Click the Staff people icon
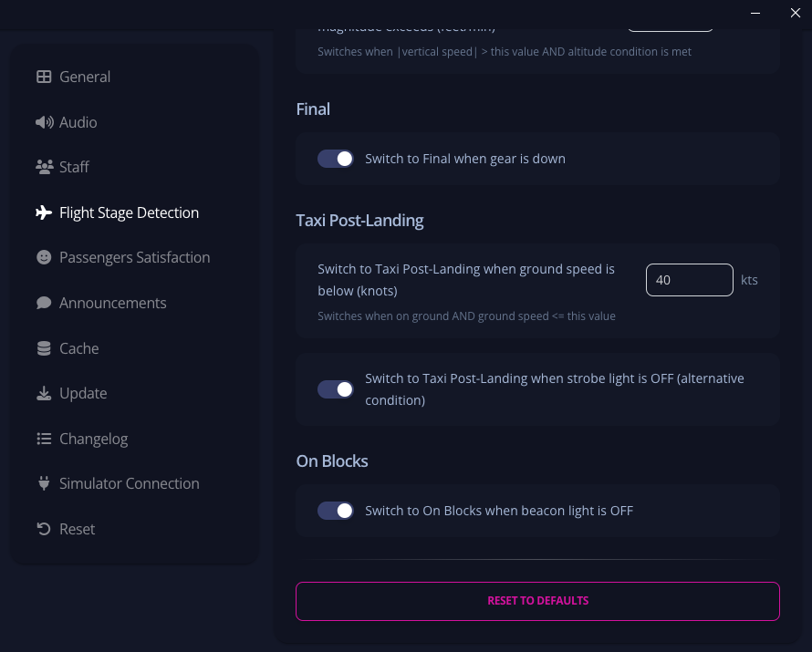 point(44,167)
